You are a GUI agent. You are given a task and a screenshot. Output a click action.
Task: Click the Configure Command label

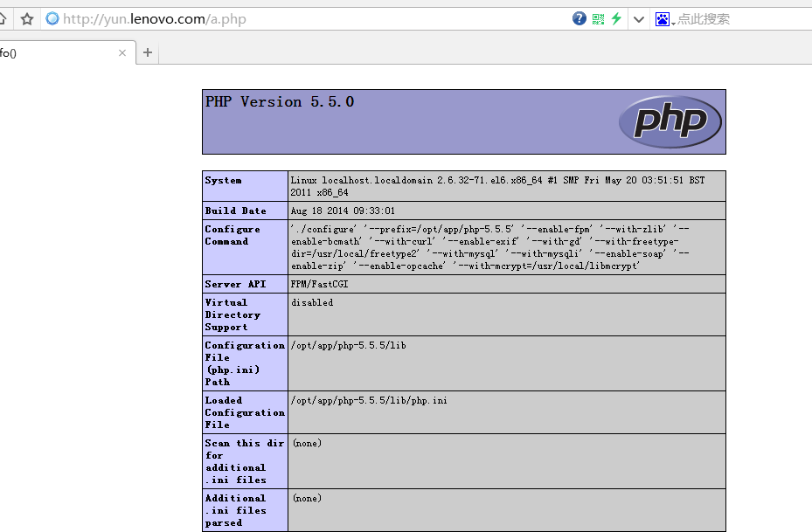(x=232, y=235)
